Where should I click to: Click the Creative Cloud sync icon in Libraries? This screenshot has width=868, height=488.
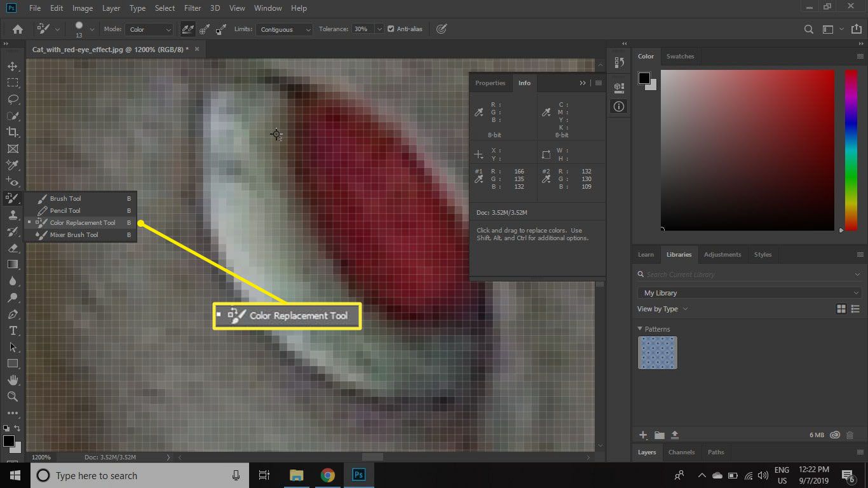pyautogui.click(x=834, y=435)
